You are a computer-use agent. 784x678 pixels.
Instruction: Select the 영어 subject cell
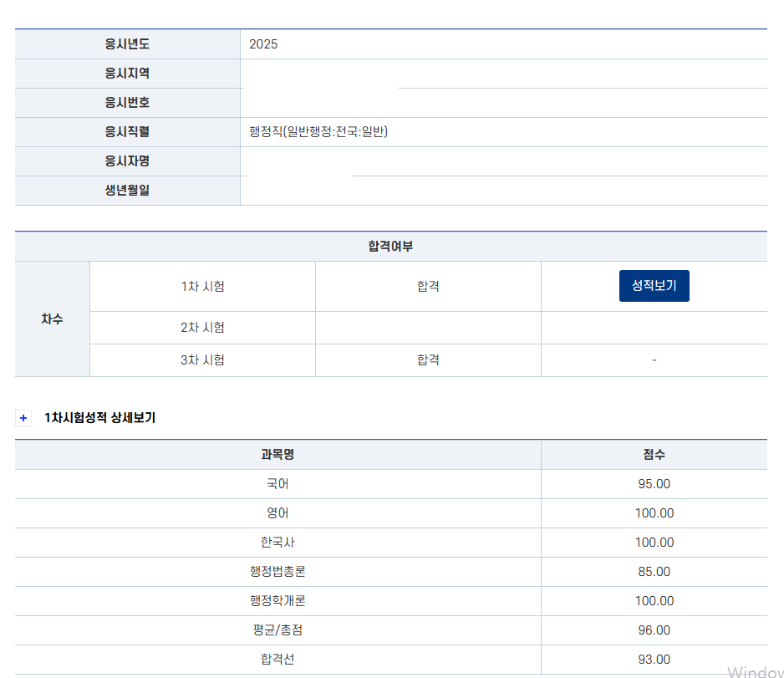pos(277,513)
